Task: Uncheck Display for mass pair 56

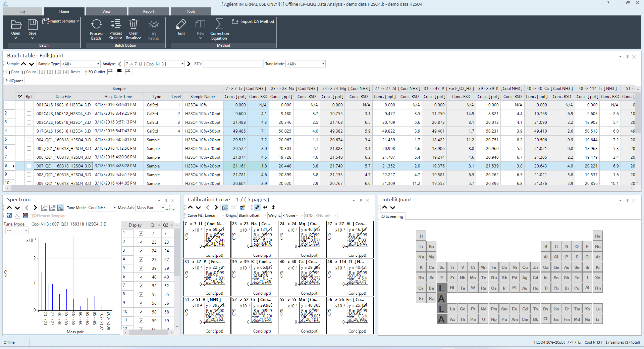Action: (141, 303)
